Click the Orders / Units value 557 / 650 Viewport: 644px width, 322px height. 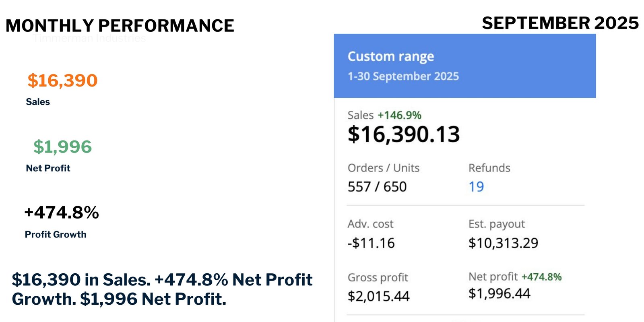377,187
